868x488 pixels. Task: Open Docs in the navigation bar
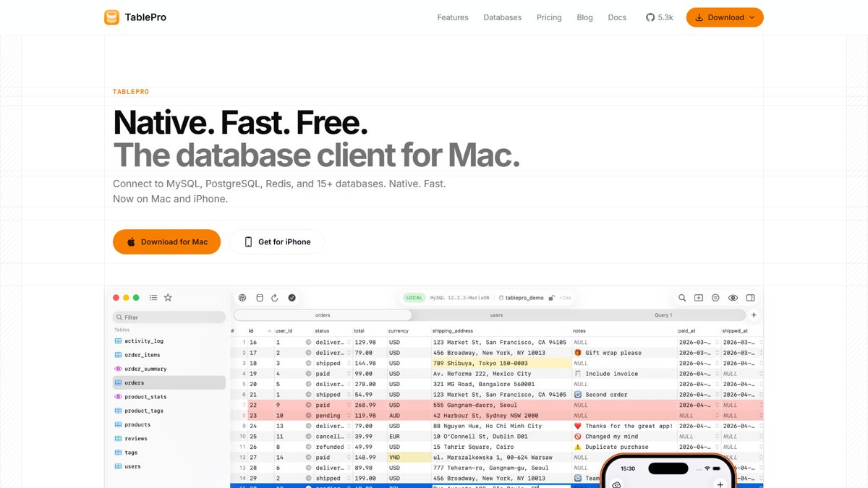pos(617,17)
